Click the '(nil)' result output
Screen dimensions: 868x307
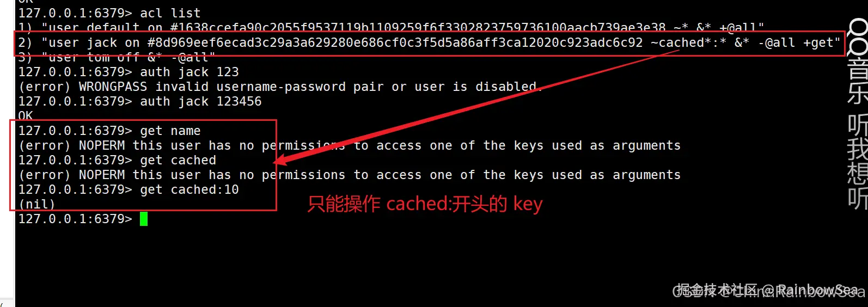click(36, 204)
